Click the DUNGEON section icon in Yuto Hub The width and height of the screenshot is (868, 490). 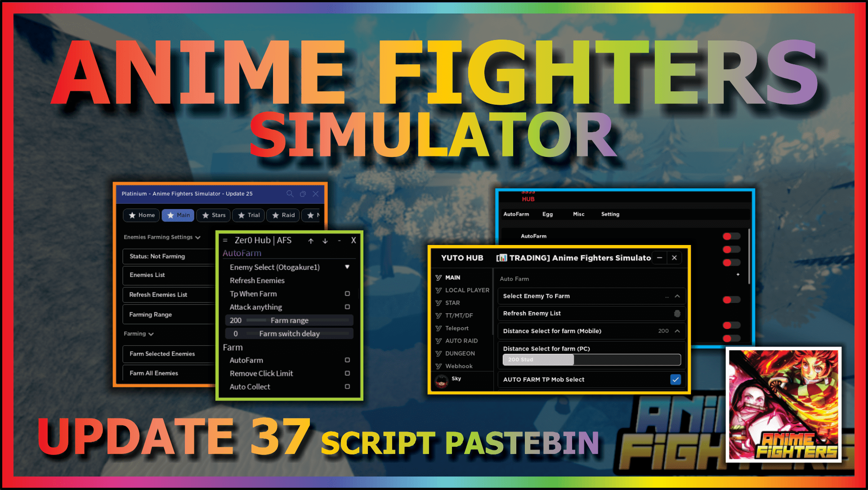439,353
